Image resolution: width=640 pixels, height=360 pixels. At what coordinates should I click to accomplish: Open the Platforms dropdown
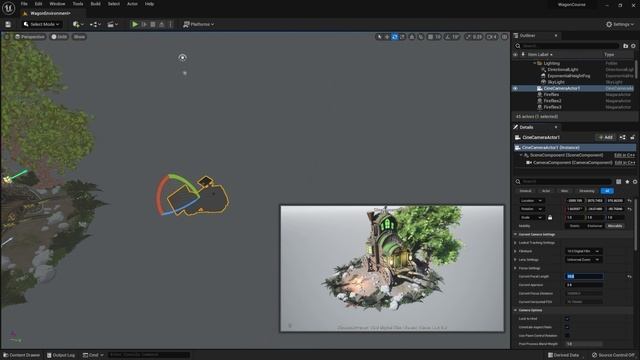(x=198, y=24)
